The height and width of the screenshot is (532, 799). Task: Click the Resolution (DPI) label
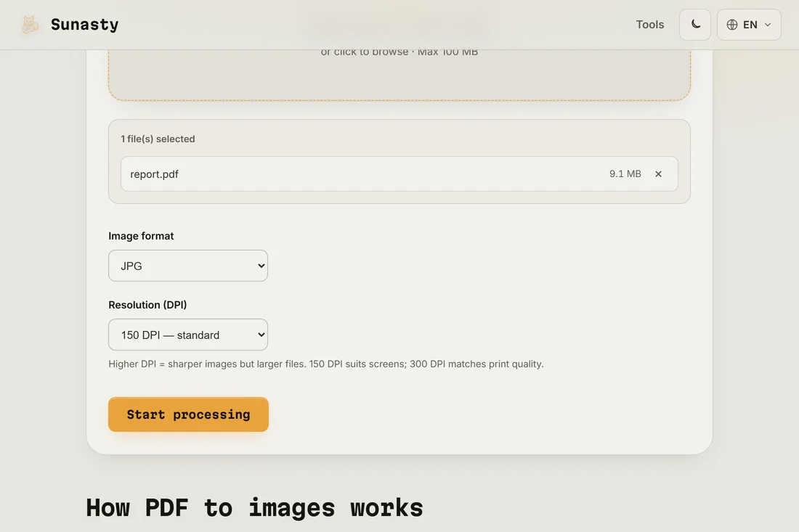point(147,304)
